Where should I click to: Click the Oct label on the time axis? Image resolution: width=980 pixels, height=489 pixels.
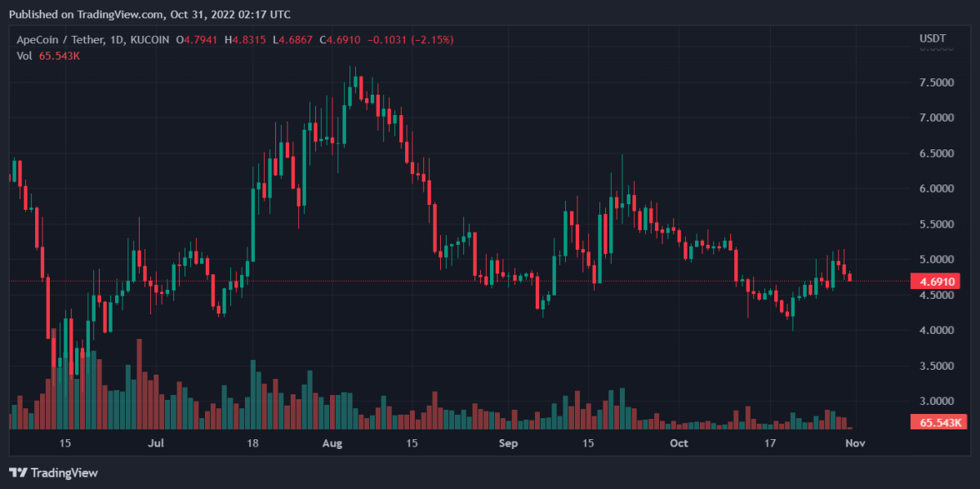coord(678,443)
